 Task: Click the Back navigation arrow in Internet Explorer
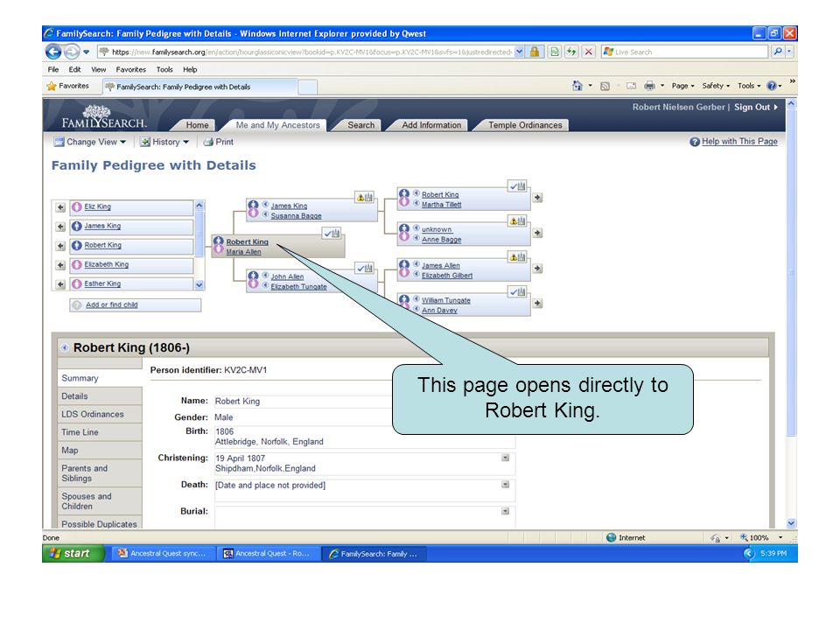click(x=53, y=52)
